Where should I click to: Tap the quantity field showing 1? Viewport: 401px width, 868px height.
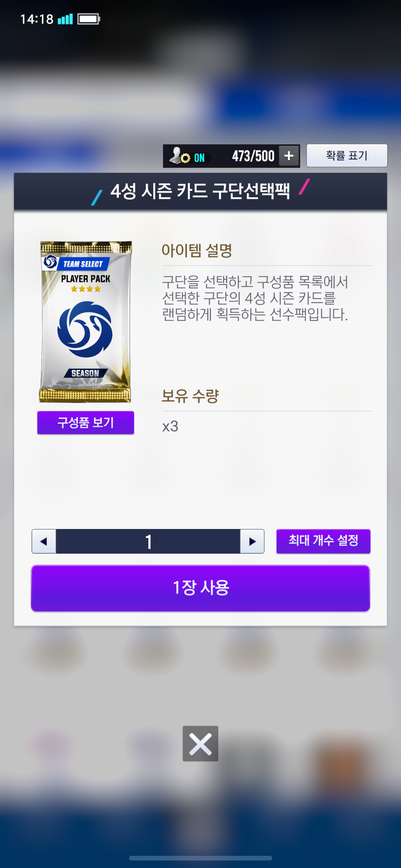148,541
